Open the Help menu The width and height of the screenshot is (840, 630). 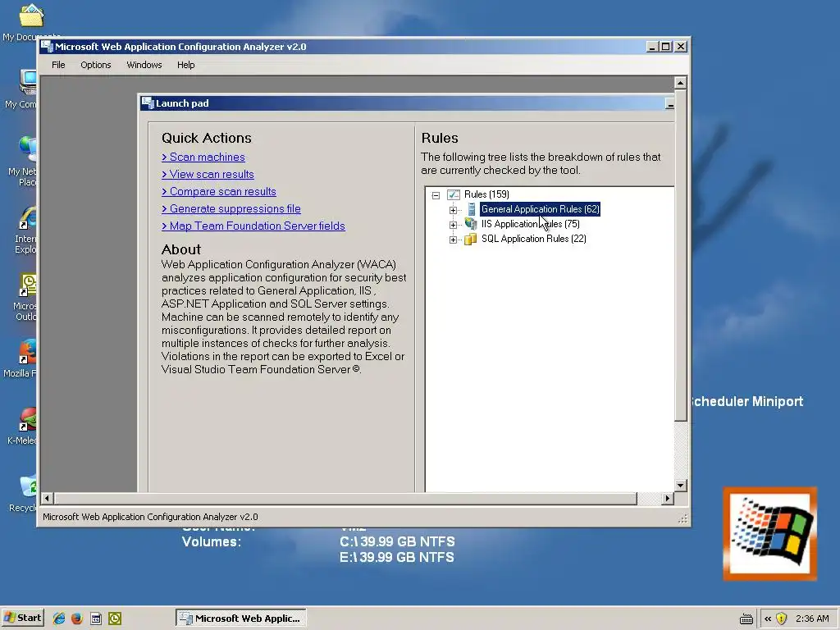186,65
